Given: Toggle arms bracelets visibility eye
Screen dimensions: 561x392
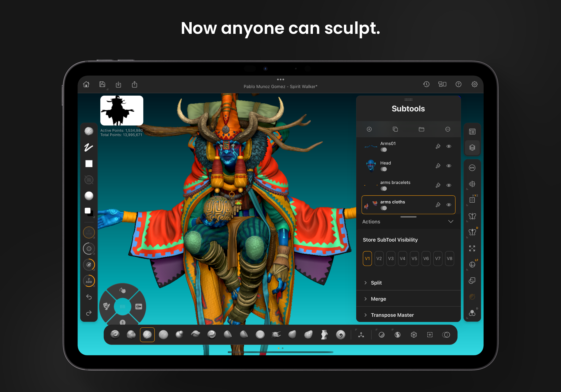Looking at the screenshot, I should pyautogui.click(x=449, y=185).
